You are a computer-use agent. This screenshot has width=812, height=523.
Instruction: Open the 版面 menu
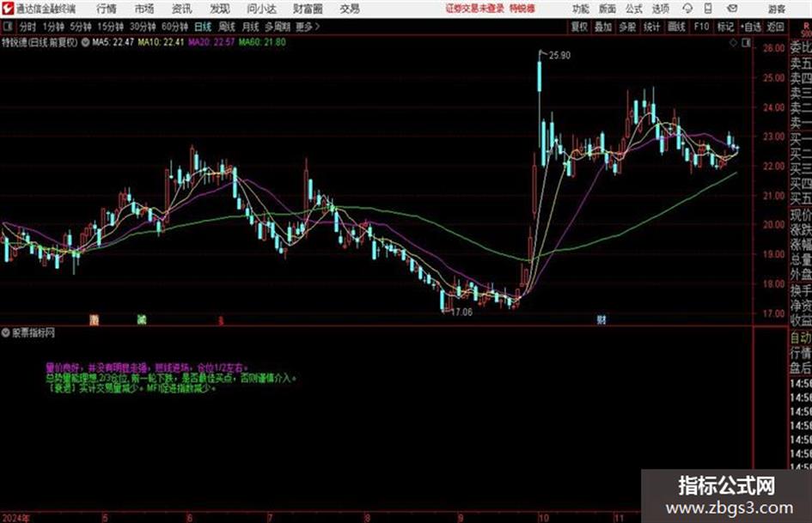coord(607,9)
